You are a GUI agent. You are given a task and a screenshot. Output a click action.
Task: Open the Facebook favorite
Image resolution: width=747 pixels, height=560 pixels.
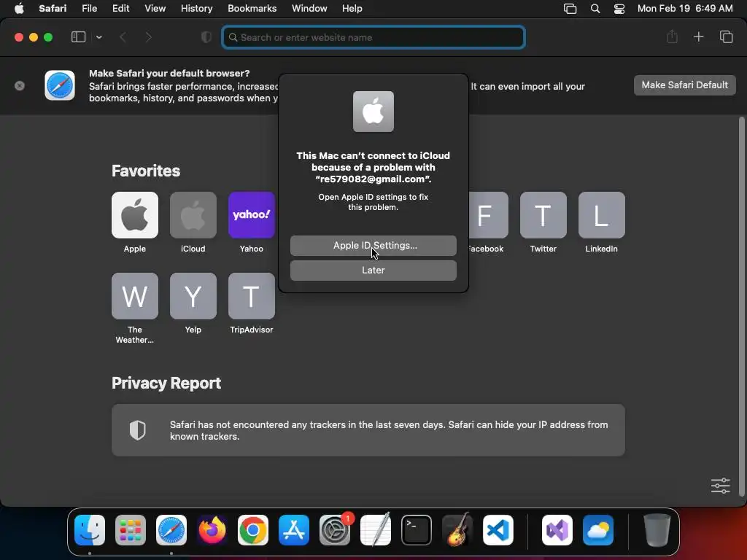[488, 215]
